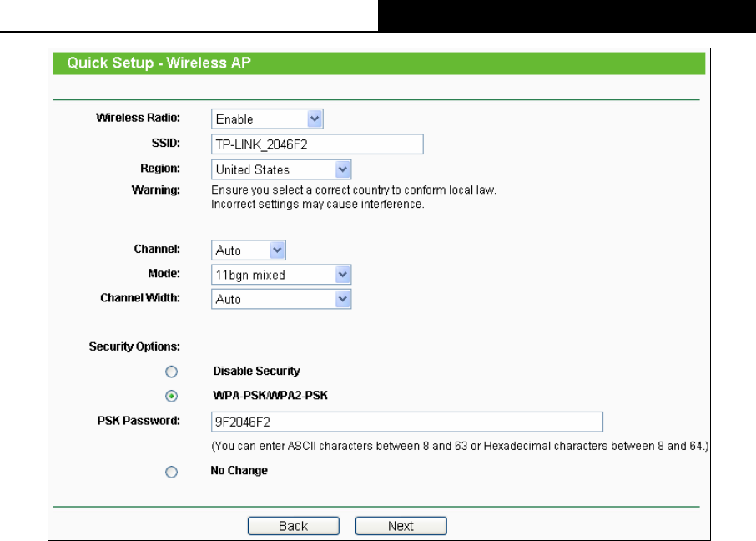Click the SSID label

[x=166, y=144]
